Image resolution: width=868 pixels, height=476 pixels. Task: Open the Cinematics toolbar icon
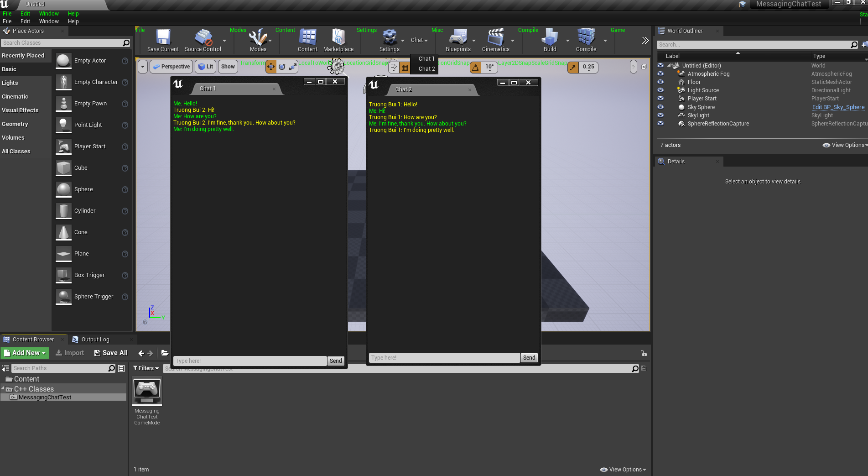(495, 37)
